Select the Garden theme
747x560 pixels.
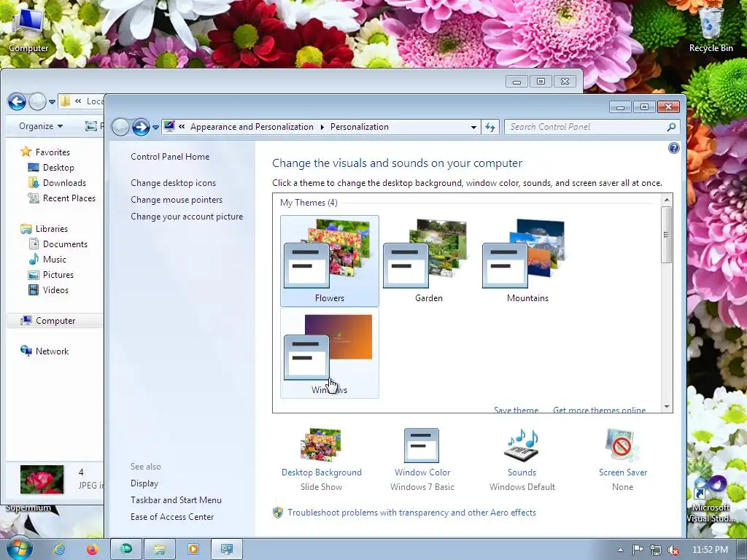(428, 260)
